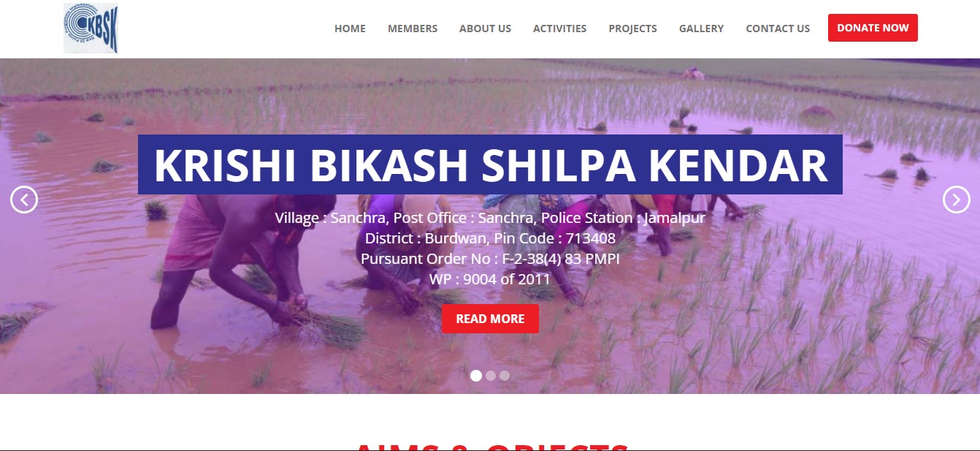
Task: Select the first carousel indicator dot
Action: click(476, 376)
